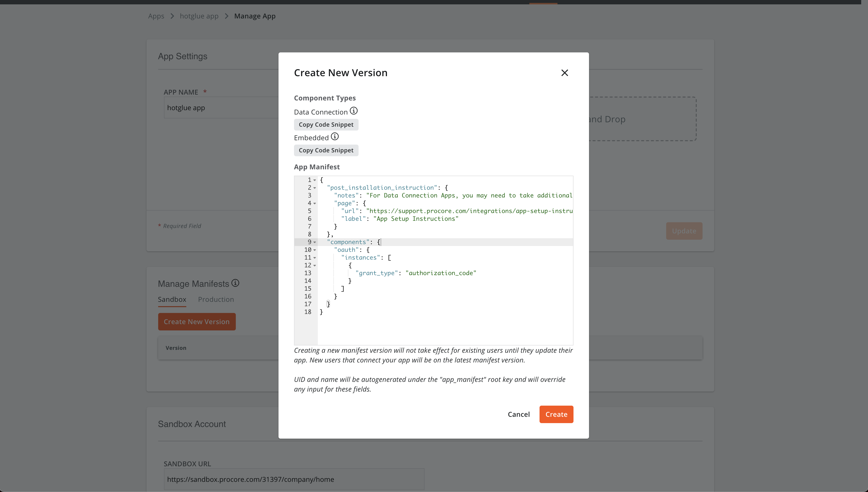Click the "grant_type" line in manifest
Viewport: 868px width, 492px height.
[416, 273]
